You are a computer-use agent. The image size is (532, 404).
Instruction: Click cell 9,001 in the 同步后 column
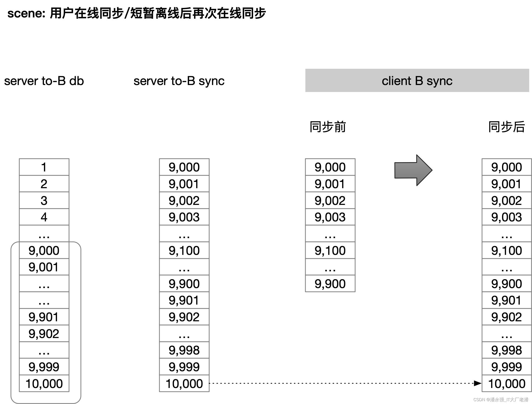507,184
